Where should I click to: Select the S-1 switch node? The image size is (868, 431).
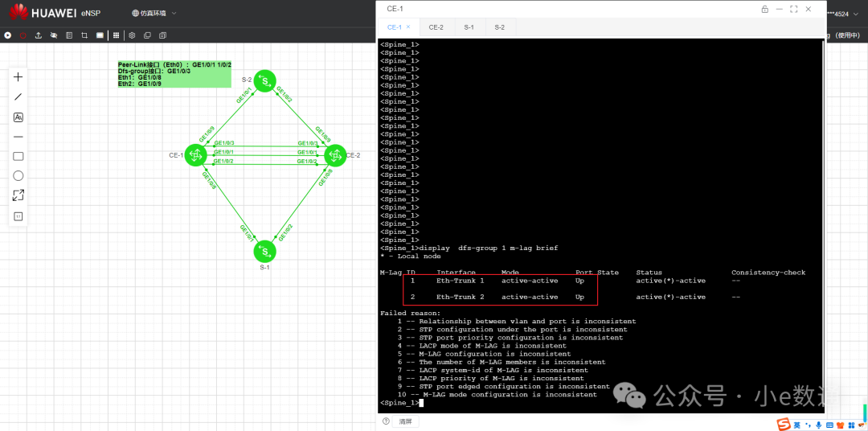click(264, 251)
